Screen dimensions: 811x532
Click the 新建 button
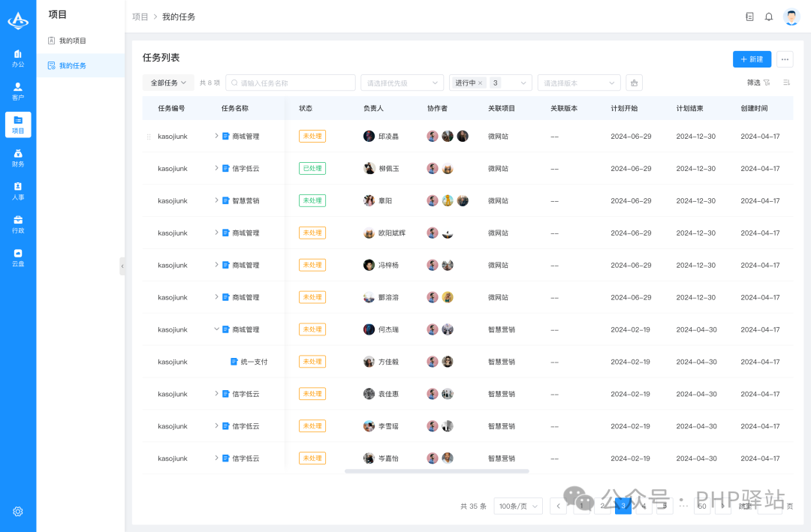[x=752, y=59]
